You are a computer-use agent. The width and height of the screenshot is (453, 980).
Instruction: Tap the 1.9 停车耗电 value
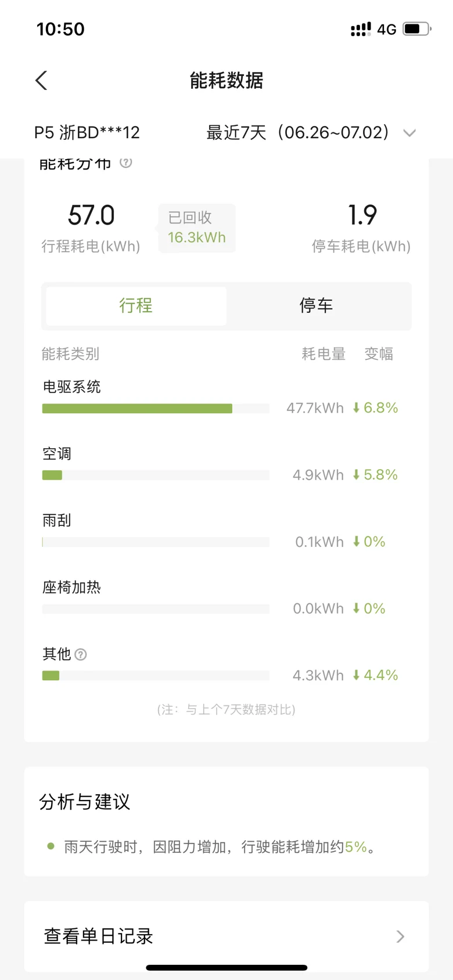(362, 215)
